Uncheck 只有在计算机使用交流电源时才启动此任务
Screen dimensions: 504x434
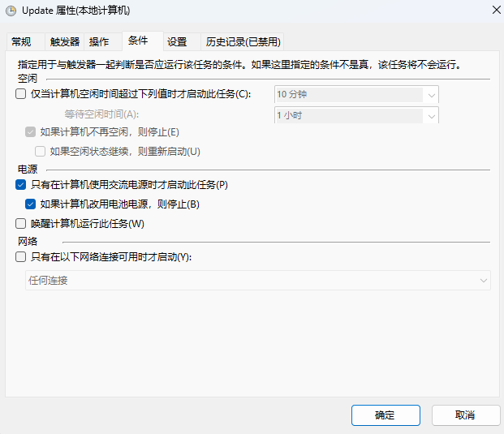point(21,185)
